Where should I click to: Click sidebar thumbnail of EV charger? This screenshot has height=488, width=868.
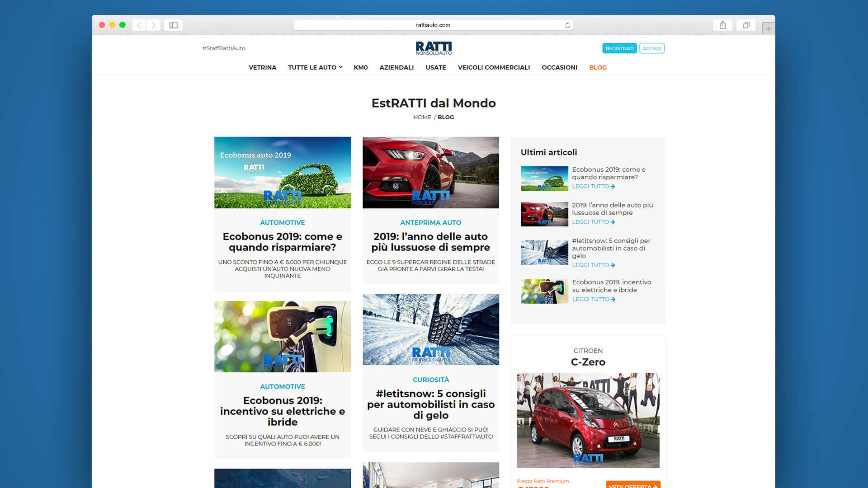[x=544, y=291]
